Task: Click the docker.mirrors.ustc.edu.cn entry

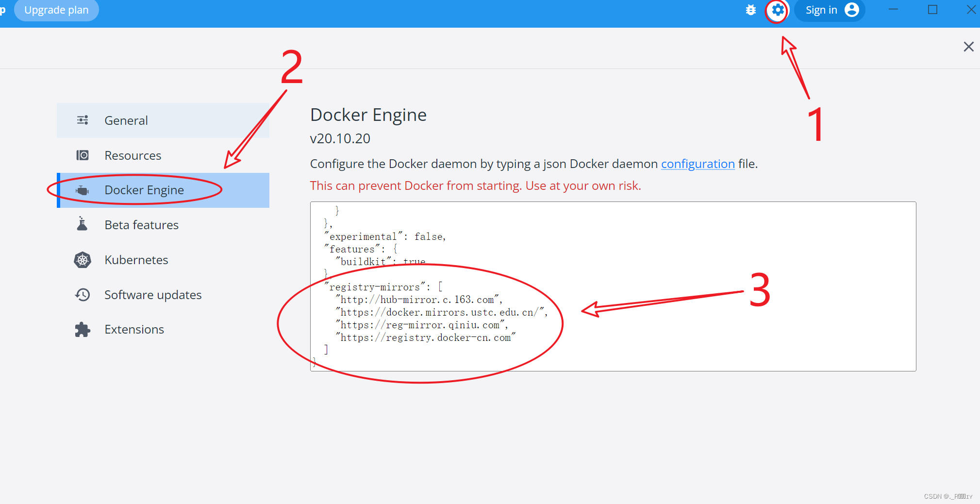Action: [442, 312]
